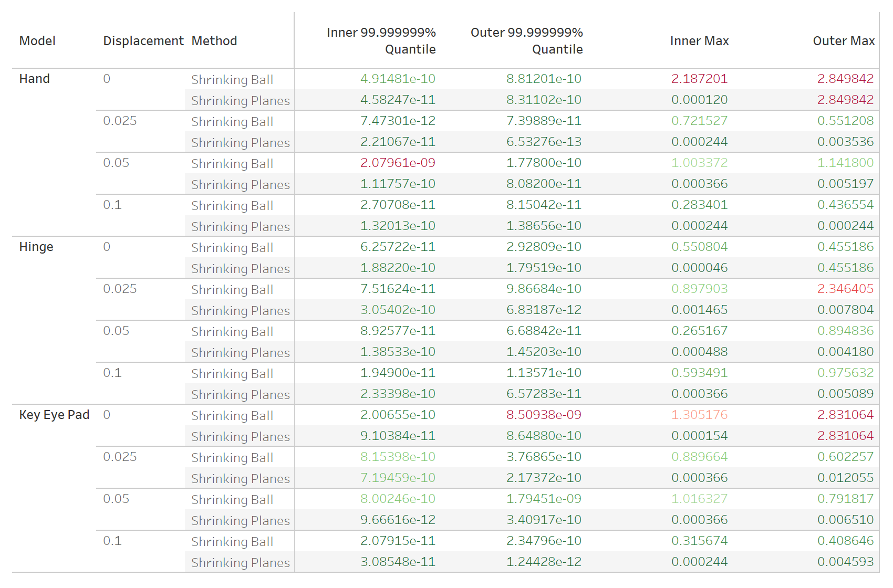Click the Inner Max value 1.305176
The width and height of the screenshot is (893, 588).
[x=700, y=415]
